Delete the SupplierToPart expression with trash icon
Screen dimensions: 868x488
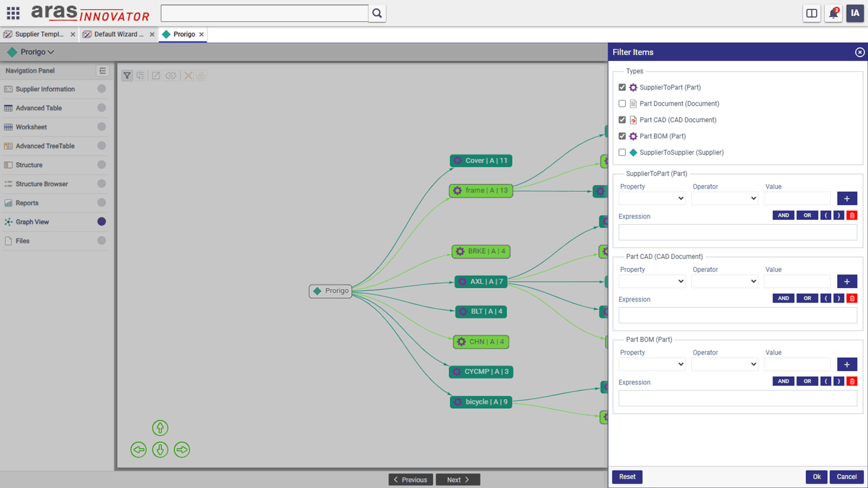852,215
